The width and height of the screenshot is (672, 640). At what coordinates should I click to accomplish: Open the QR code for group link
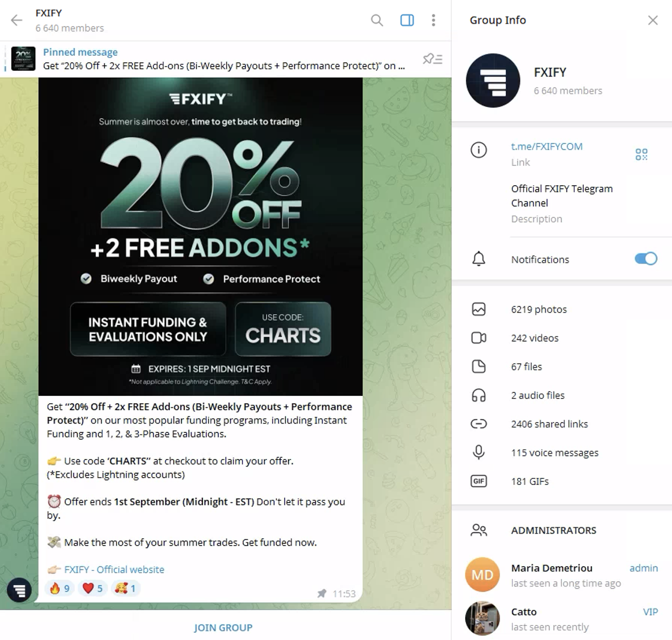[641, 154]
